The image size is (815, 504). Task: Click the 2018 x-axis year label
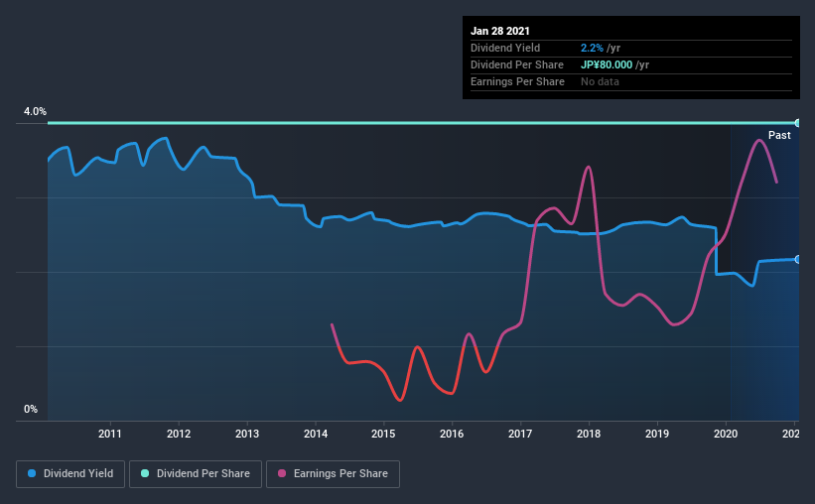[x=589, y=434]
